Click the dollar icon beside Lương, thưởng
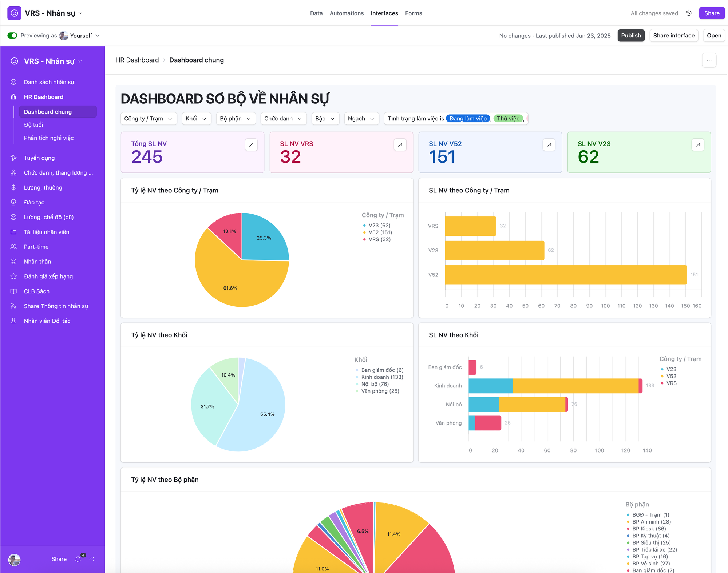 point(13,187)
